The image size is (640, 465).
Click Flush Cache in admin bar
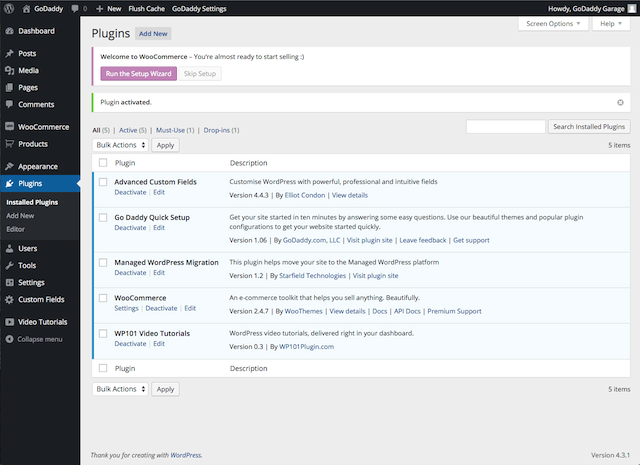[147, 9]
